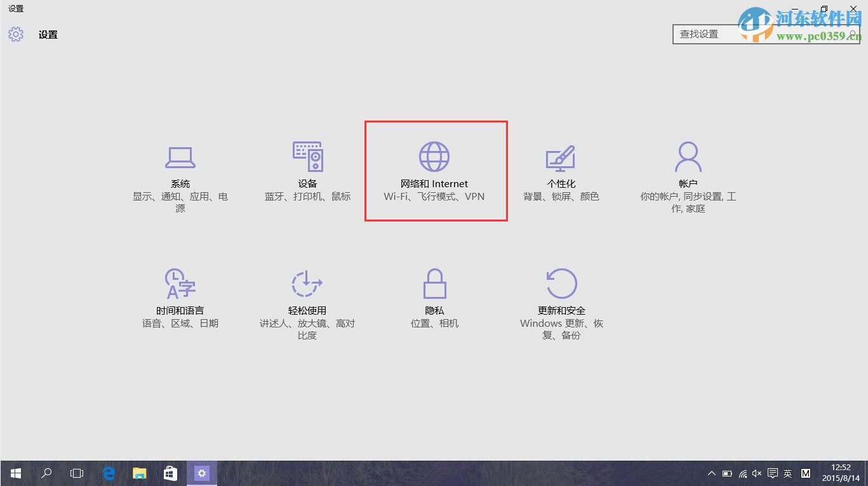Image resolution: width=868 pixels, height=486 pixels.
Task: Open the taskbar search
Action: [45, 473]
